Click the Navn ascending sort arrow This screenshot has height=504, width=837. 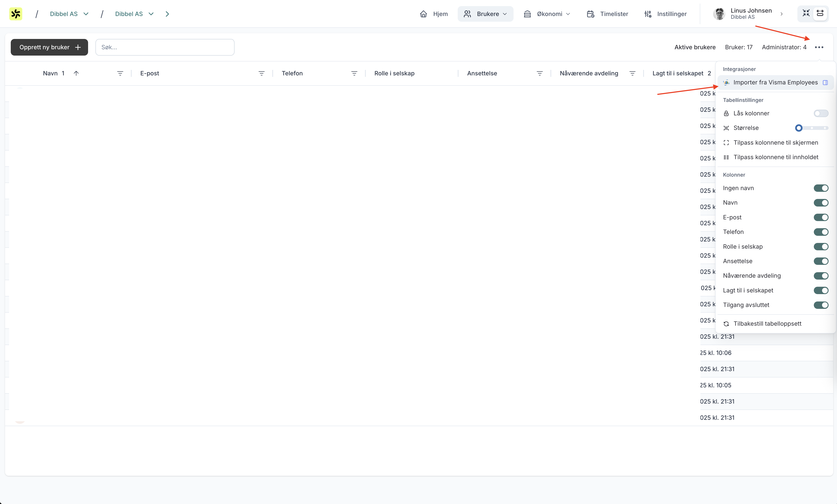click(76, 73)
